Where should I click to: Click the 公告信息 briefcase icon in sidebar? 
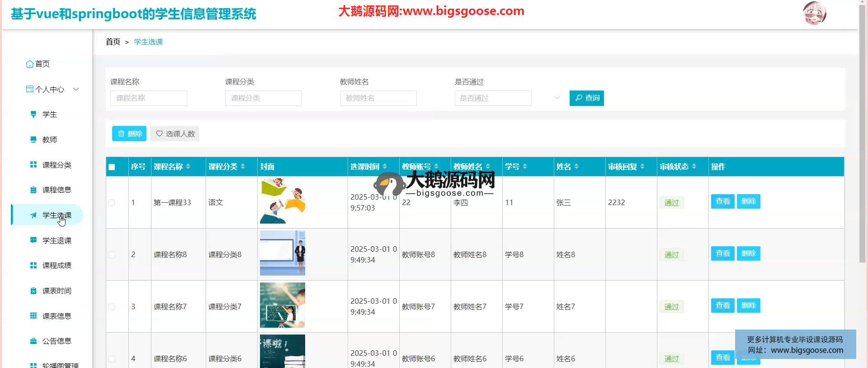pyautogui.click(x=33, y=341)
